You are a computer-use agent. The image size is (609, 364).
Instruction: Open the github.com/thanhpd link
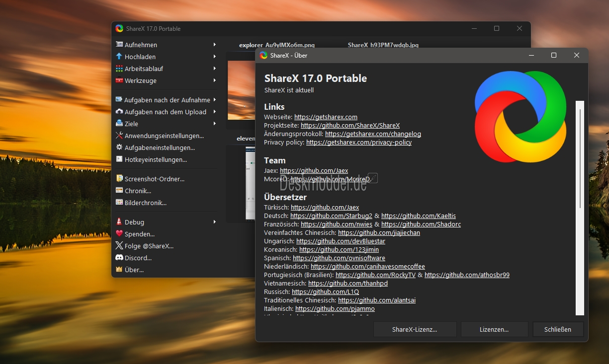click(348, 284)
